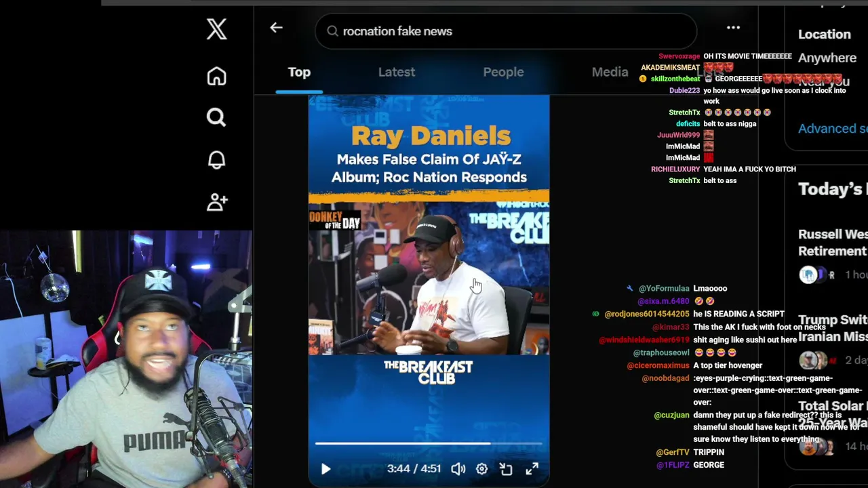Click chat username @kimar33
Screen dimensions: 868x488
671,327
